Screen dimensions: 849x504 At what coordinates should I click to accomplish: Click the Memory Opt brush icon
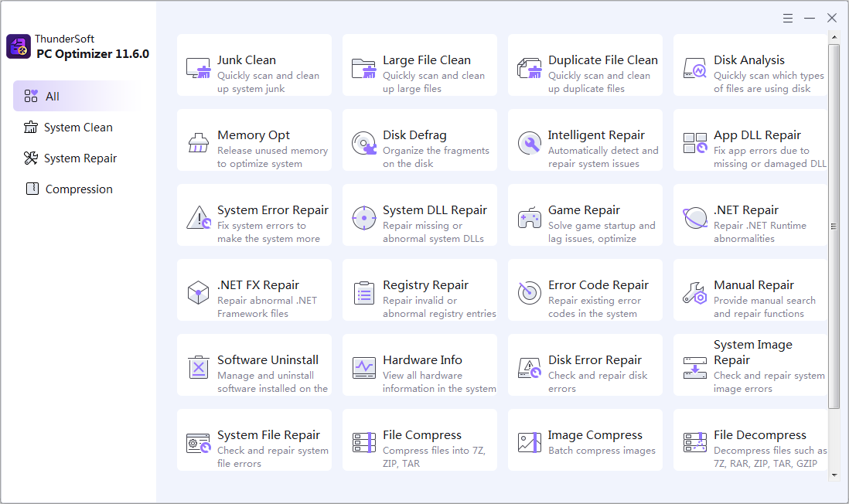[x=199, y=142]
